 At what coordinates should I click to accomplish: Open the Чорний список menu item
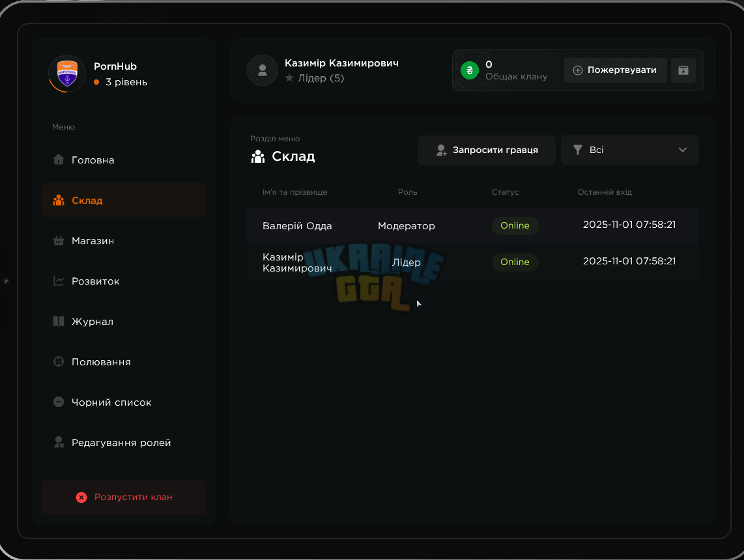point(123,402)
